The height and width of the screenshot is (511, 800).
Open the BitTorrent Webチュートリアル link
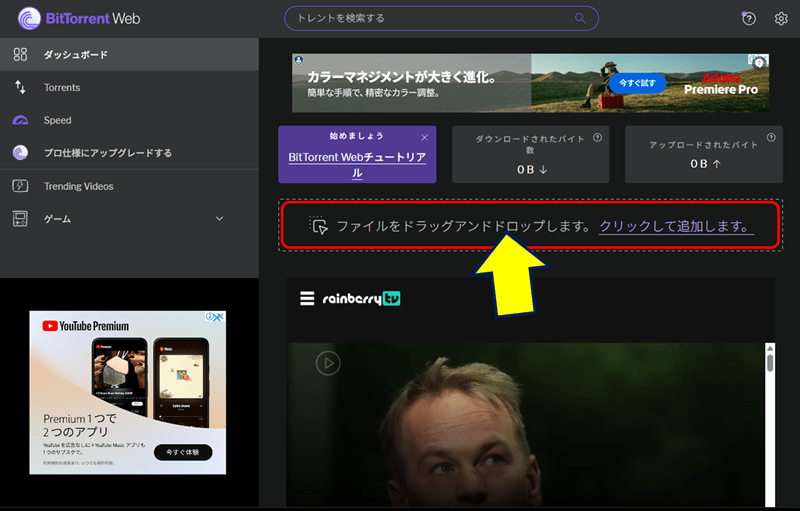click(357, 165)
